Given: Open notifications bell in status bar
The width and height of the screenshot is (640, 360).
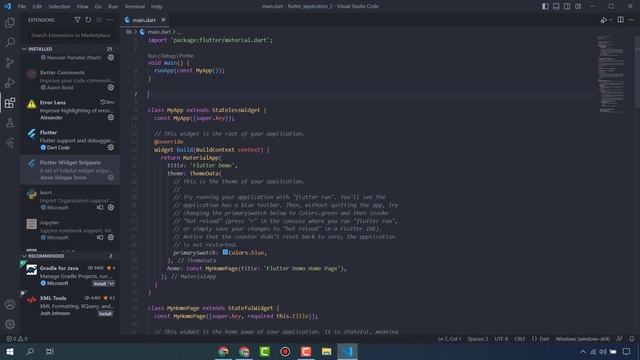Looking at the screenshot, I should point(631,339).
